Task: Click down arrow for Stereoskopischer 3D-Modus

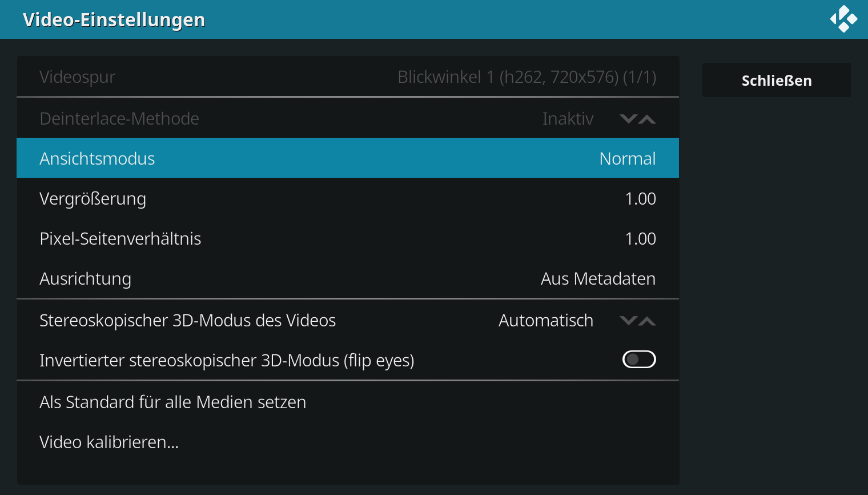Action: [628, 321]
